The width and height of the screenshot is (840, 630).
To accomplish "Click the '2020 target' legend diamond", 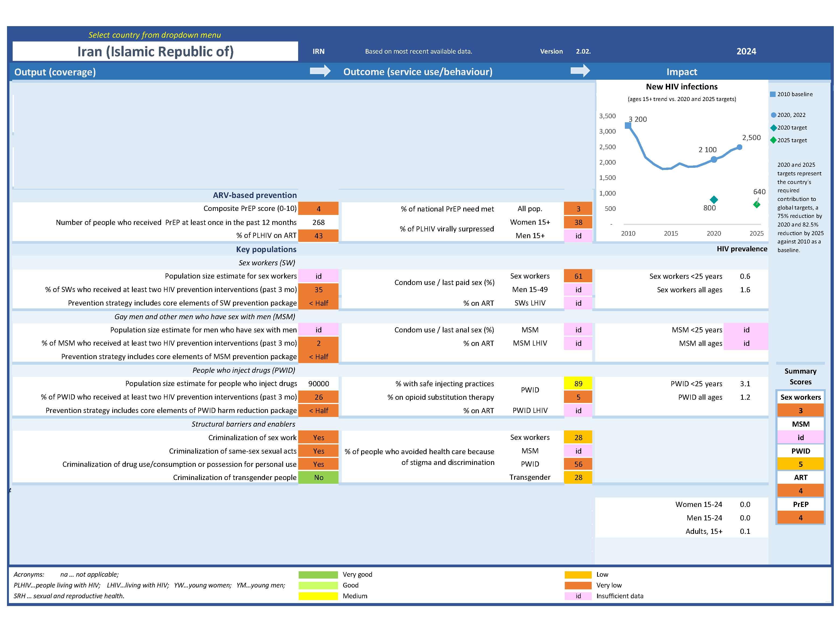I will (x=773, y=128).
